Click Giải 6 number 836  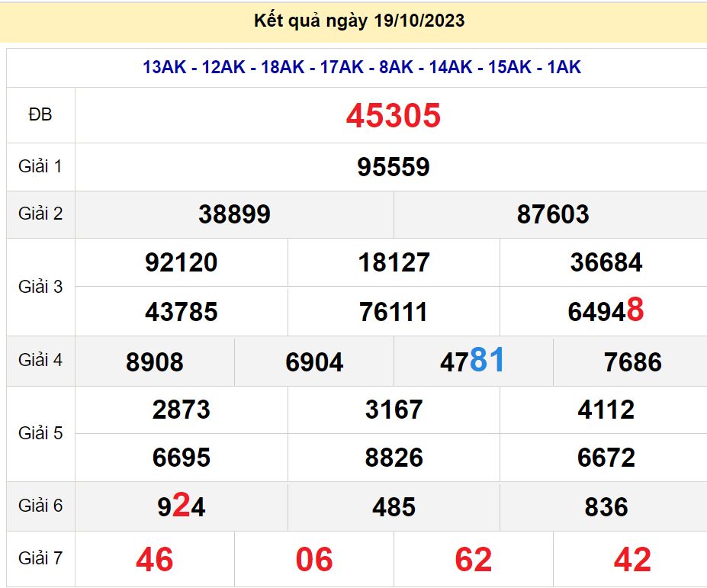click(606, 507)
